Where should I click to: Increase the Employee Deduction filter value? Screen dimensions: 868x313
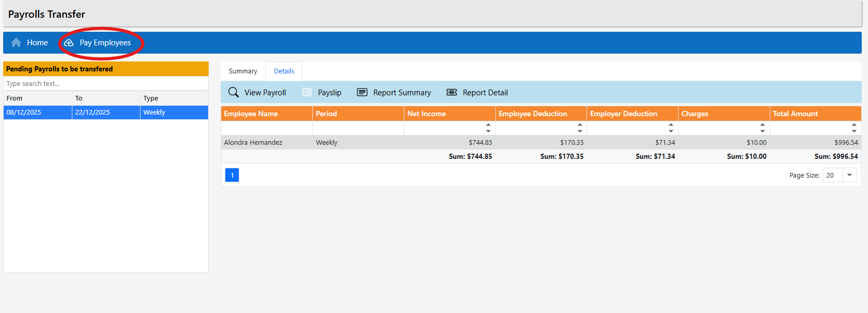pyautogui.click(x=580, y=125)
